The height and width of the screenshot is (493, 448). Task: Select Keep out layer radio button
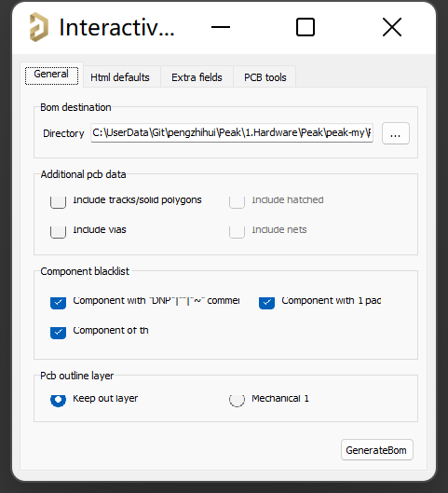(x=58, y=400)
